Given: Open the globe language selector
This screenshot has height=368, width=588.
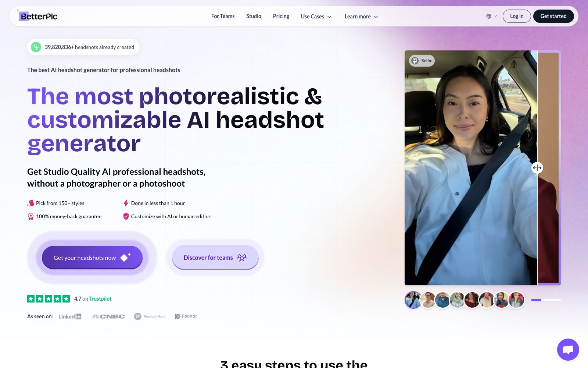Looking at the screenshot, I should pyautogui.click(x=491, y=16).
